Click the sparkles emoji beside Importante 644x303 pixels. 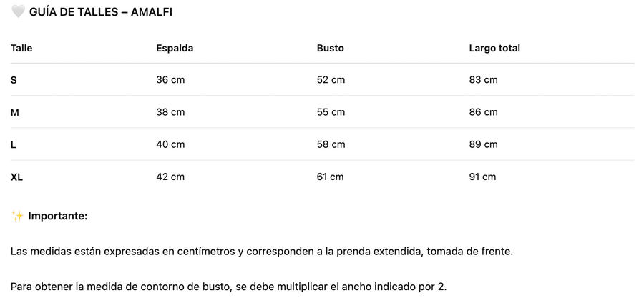(17, 216)
